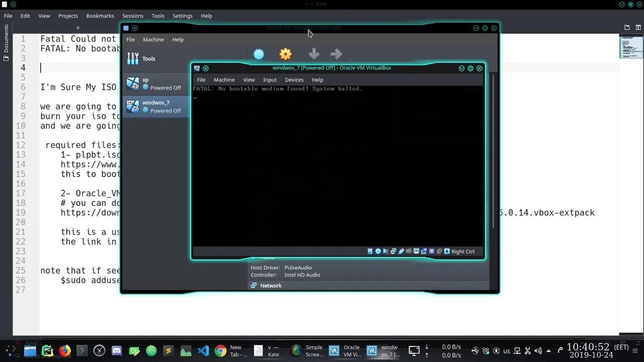Click the recording status icon in VM status bar
This screenshot has width=644, height=362.
point(424,251)
